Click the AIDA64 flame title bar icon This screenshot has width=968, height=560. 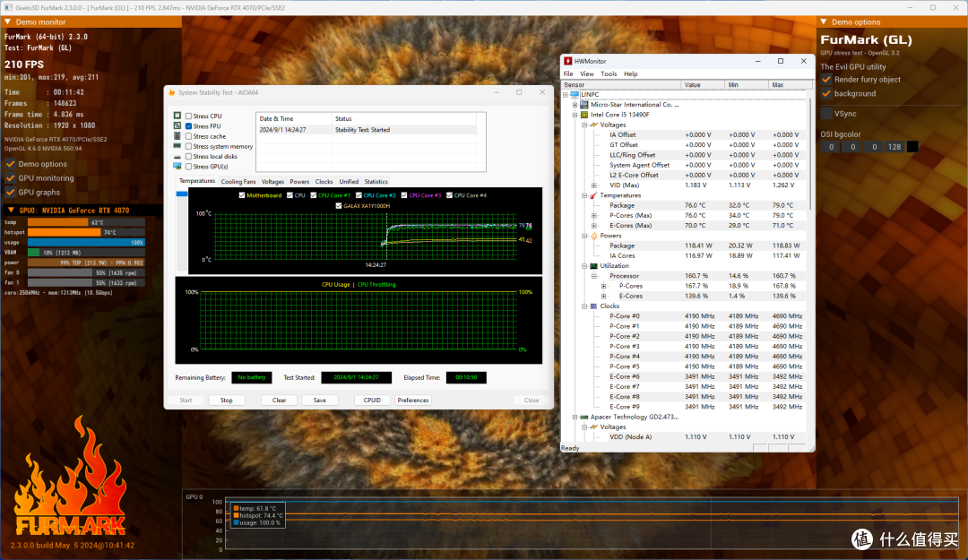tap(171, 92)
